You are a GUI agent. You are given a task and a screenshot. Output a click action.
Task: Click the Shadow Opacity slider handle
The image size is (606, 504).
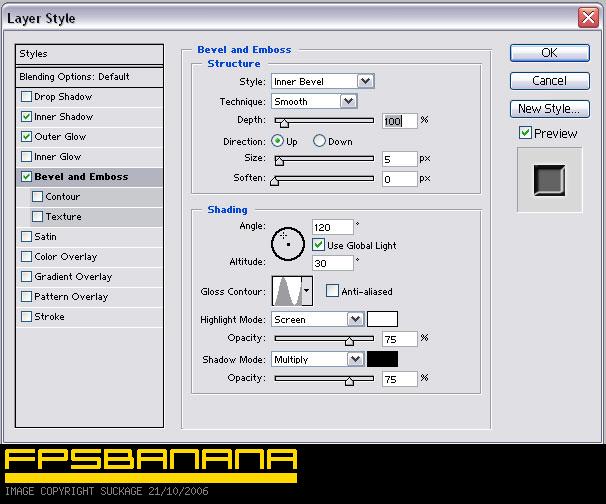(x=349, y=381)
